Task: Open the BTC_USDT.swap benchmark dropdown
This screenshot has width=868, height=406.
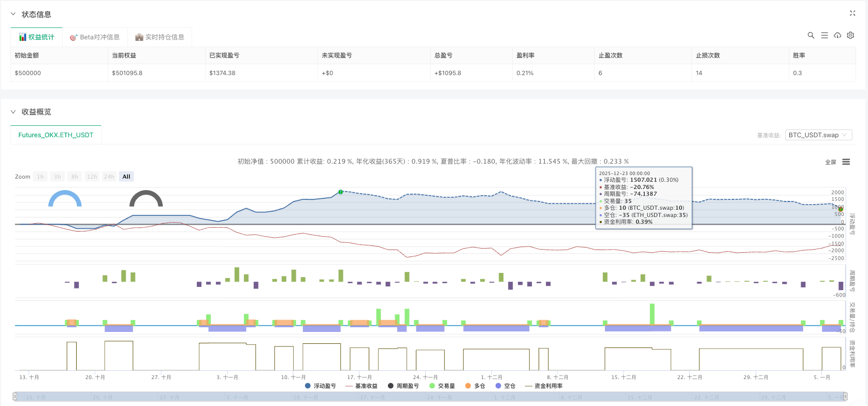Action: pos(818,135)
